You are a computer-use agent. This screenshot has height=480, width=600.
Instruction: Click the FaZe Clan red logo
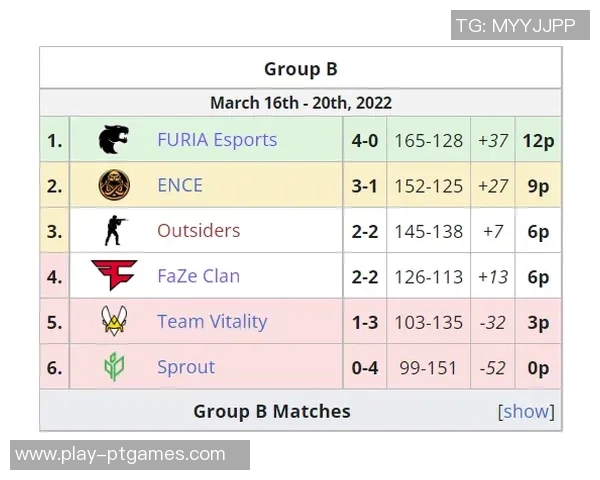111,276
